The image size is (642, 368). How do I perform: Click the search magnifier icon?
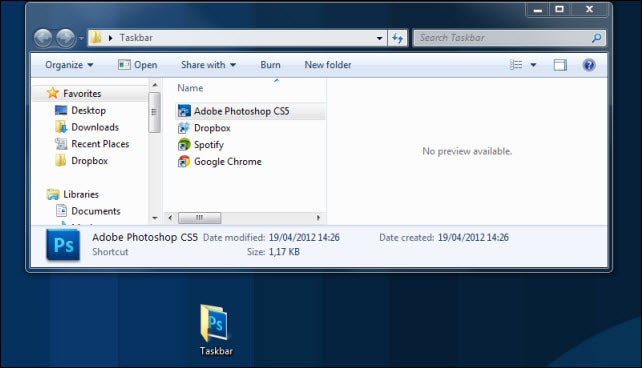point(597,38)
